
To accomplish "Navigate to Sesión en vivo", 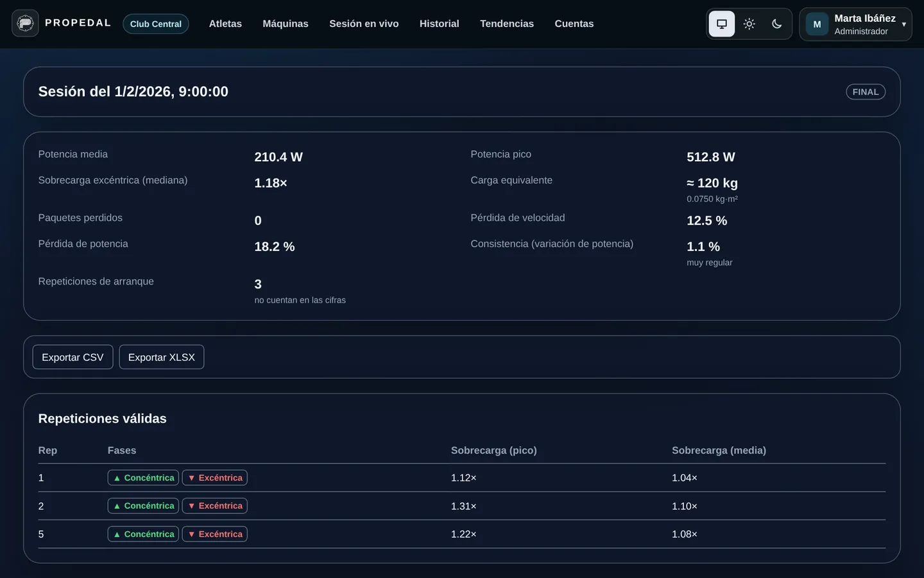I will (x=364, y=24).
